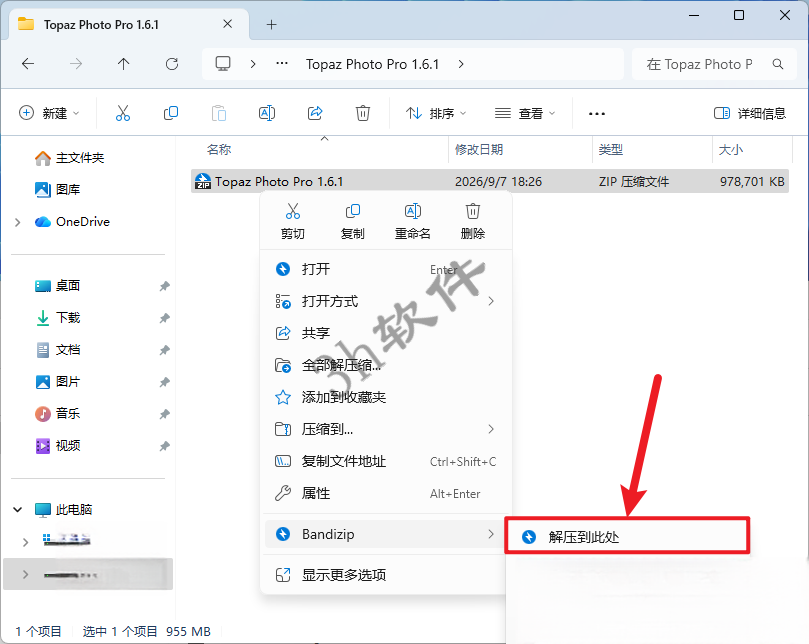Choose 复制 in the context menu
This screenshot has height=644, width=809.
click(x=352, y=221)
